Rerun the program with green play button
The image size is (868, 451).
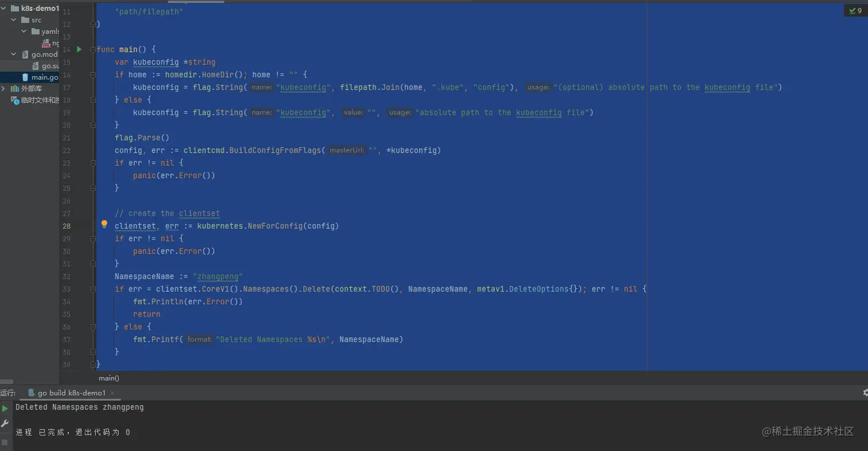(x=5, y=409)
